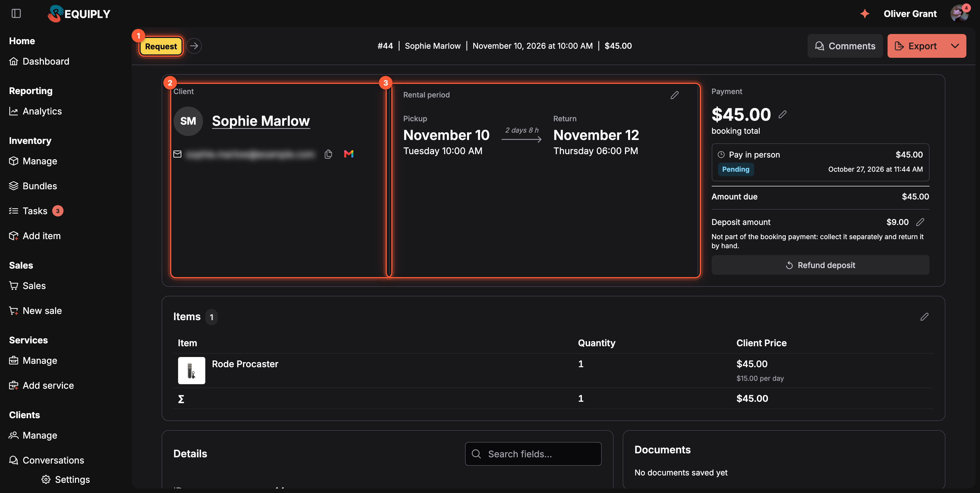Click the '$15.00 per day' price text

point(760,378)
